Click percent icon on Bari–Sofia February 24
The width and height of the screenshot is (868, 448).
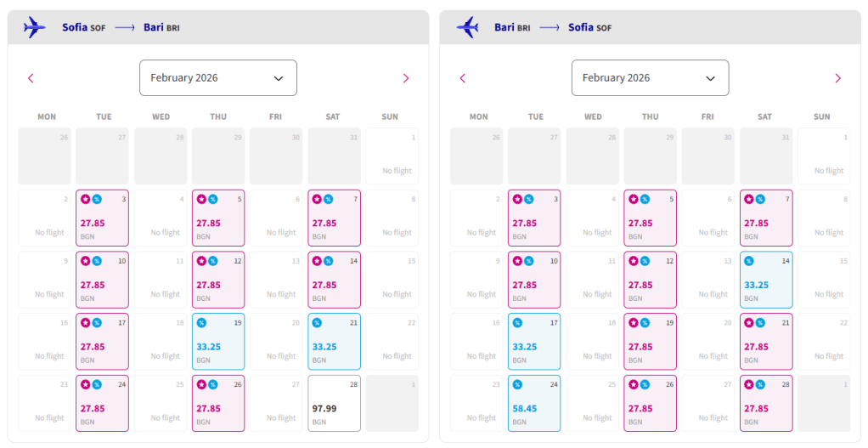pyautogui.click(x=517, y=384)
